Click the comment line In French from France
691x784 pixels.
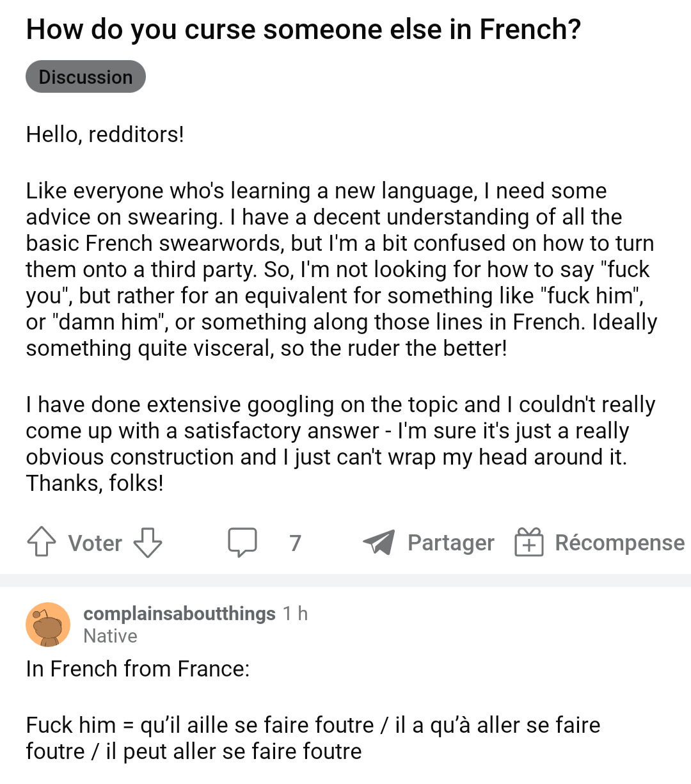[x=138, y=669]
